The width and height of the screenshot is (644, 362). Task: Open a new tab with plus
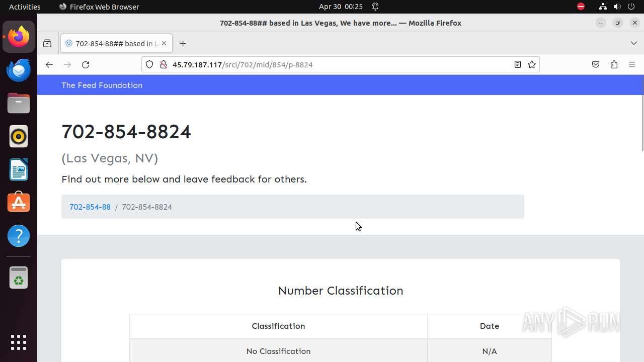tap(183, 43)
